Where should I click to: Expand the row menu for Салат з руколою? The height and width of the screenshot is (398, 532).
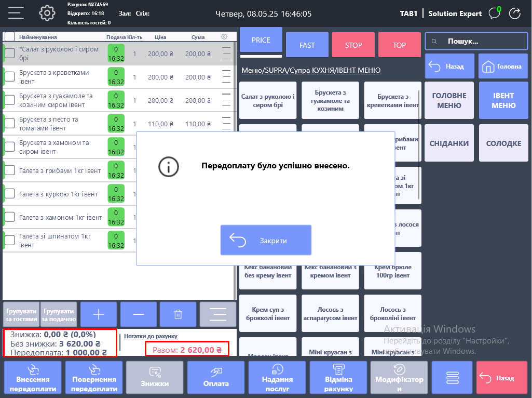click(x=226, y=54)
